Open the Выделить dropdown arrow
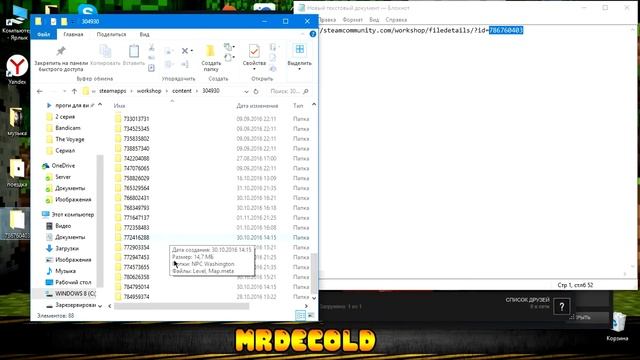The image size is (640, 360). click(300, 69)
